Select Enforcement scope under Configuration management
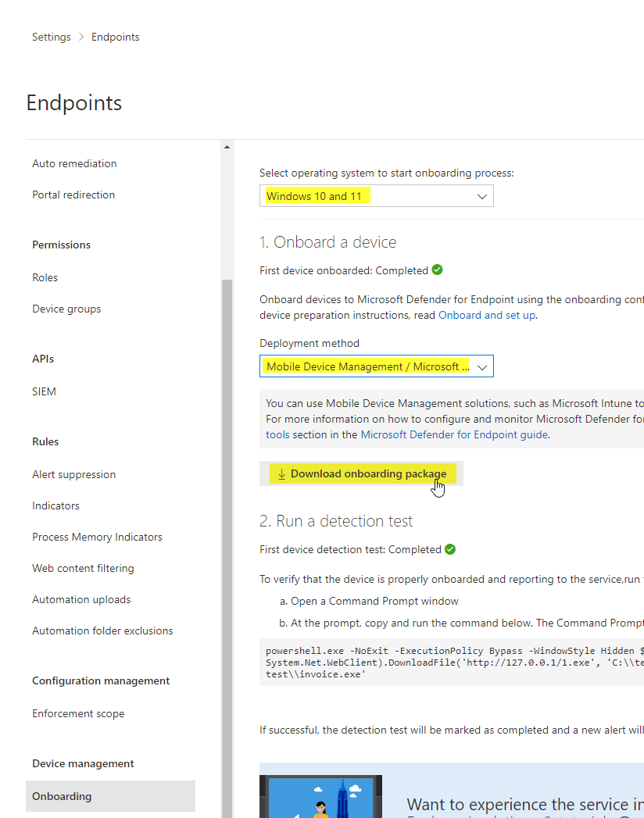The height and width of the screenshot is (818, 644). point(78,713)
